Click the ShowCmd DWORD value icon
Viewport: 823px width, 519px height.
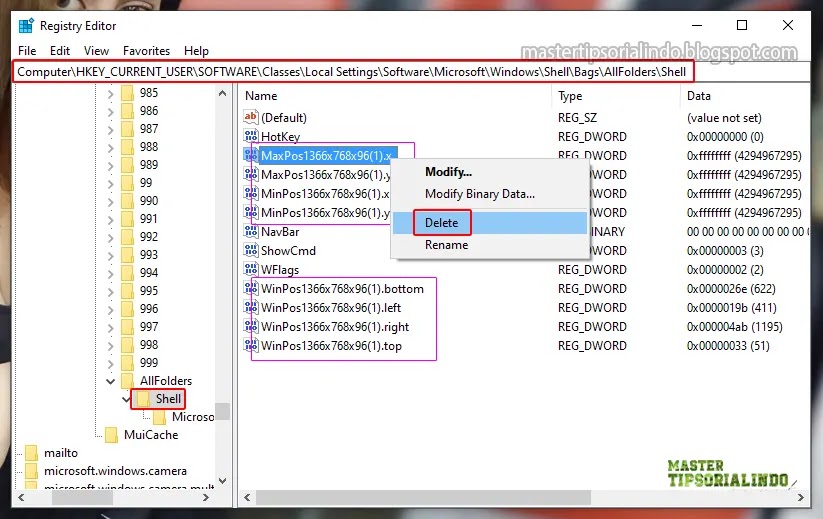[x=251, y=250]
